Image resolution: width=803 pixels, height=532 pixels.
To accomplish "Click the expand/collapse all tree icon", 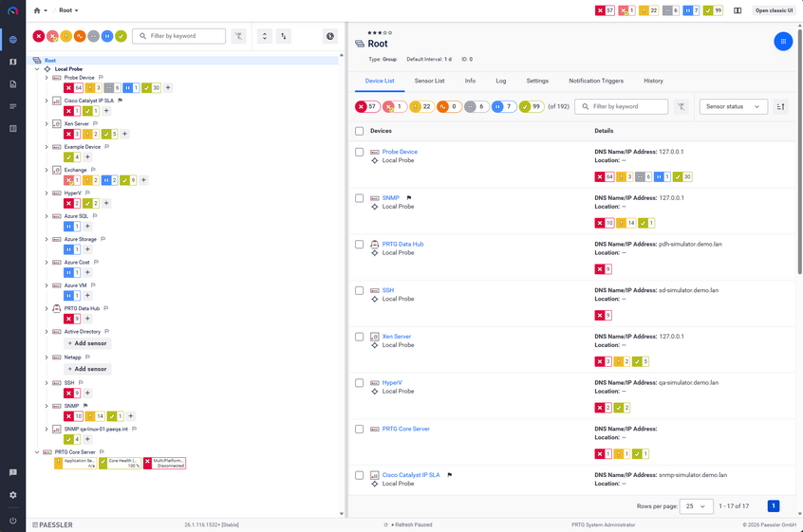I will coord(264,36).
